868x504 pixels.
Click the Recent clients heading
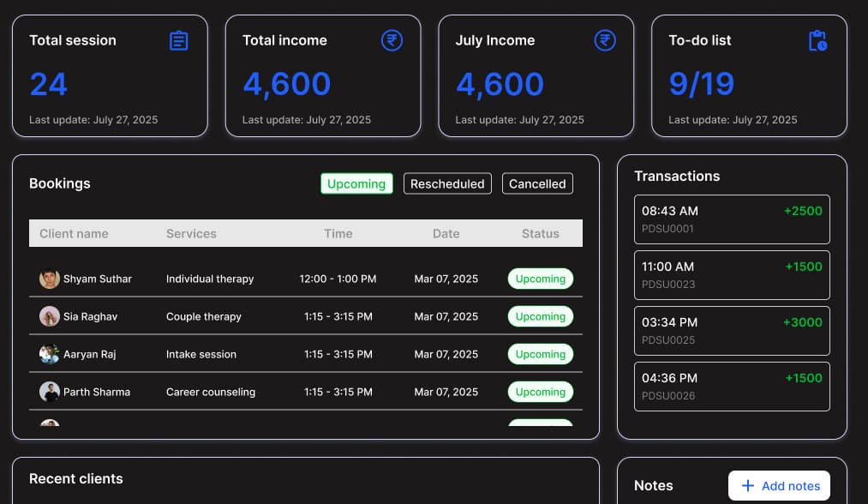tap(76, 478)
